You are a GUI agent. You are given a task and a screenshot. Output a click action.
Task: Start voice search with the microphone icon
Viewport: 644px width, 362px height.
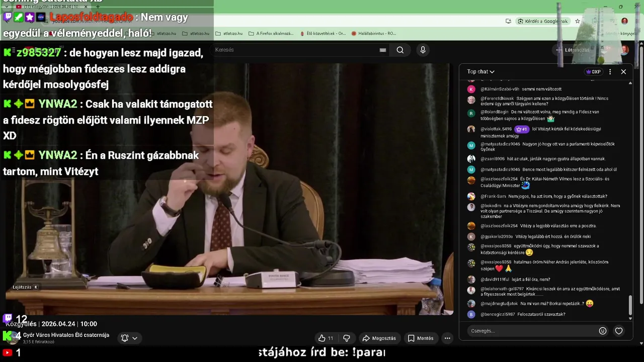pyautogui.click(x=423, y=50)
